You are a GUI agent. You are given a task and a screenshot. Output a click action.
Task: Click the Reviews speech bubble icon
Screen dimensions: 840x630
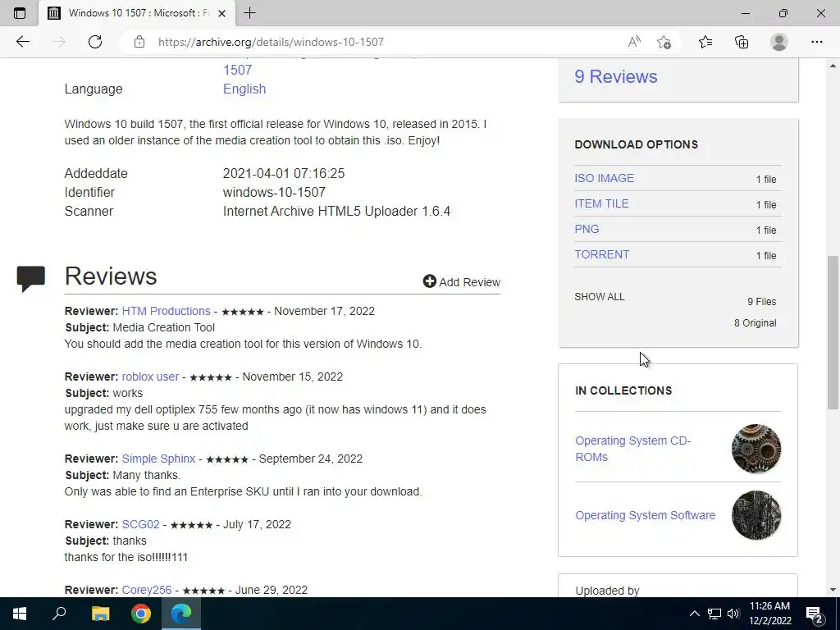coord(30,278)
